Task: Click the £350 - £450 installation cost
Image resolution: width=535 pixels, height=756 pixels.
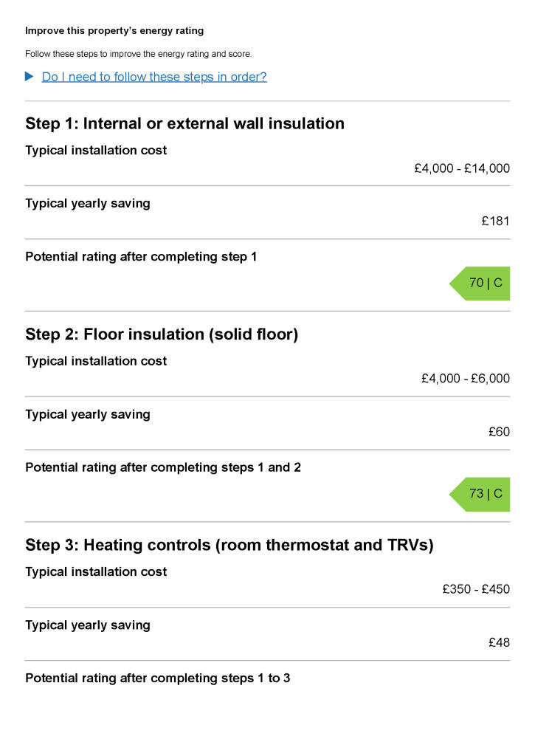Action: pos(476,589)
